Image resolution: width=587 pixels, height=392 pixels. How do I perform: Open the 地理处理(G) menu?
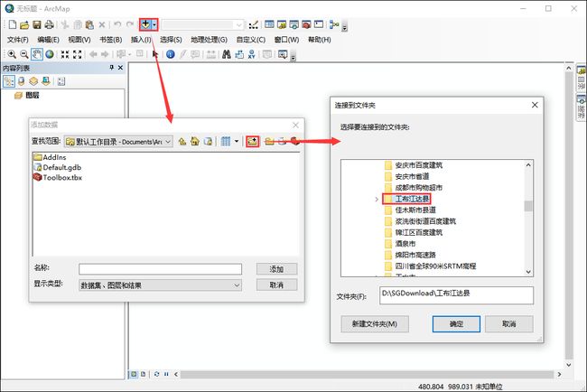click(209, 40)
